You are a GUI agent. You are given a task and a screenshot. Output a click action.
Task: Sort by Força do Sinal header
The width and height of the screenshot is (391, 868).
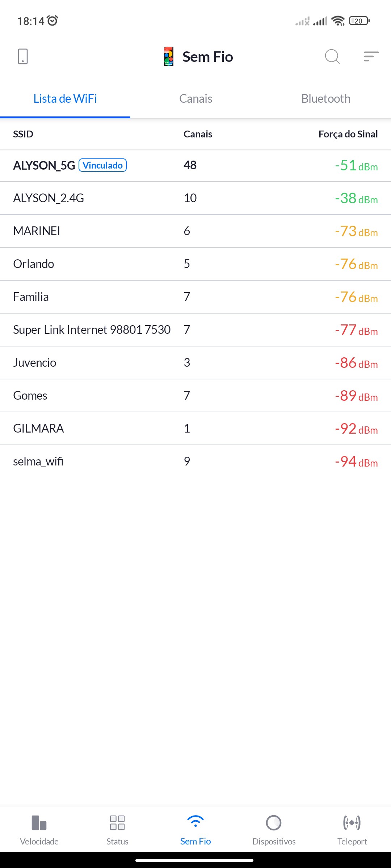pyautogui.click(x=348, y=134)
